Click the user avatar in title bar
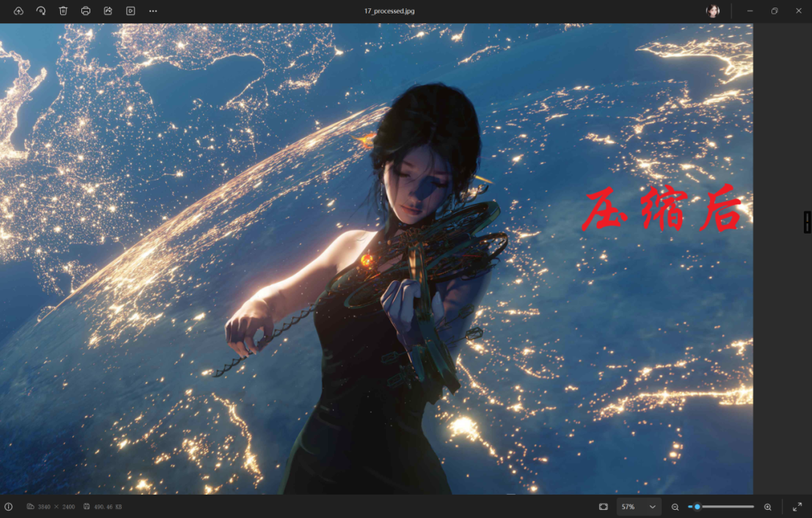Image resolution: width=812 pixels, height=518 pixels. pyautogui.click(x=713, y=11)
